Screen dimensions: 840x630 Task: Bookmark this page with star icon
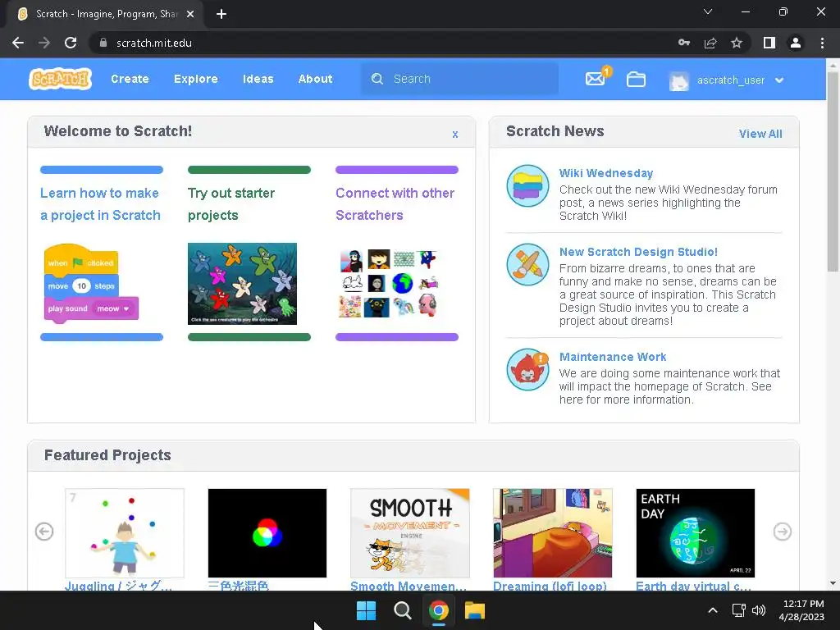pos(737,43)
